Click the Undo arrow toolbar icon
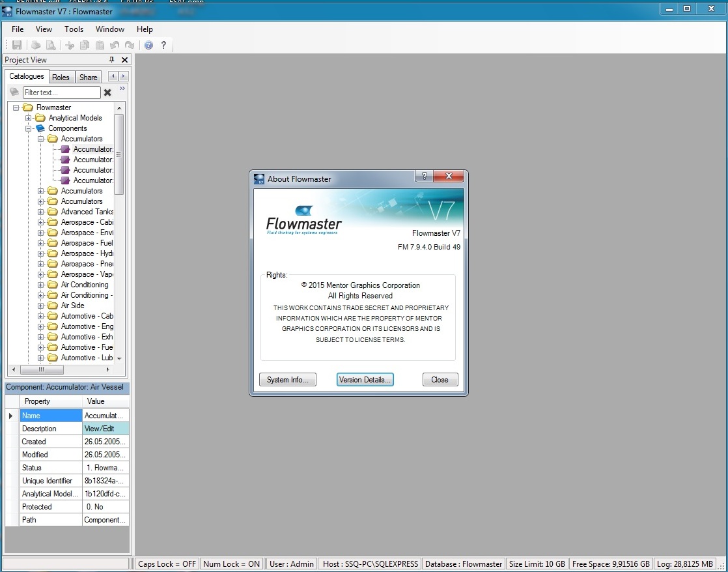This screenshot has height=572, width=728. (115, 45)
